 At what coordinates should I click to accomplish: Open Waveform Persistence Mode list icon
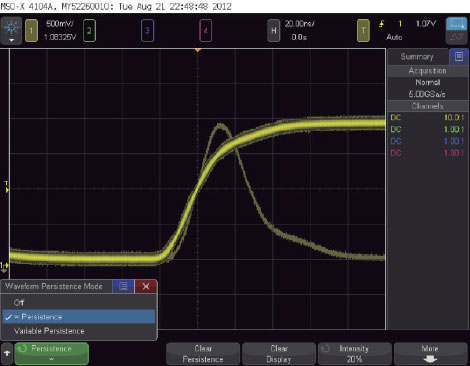[x=123, y=286]
